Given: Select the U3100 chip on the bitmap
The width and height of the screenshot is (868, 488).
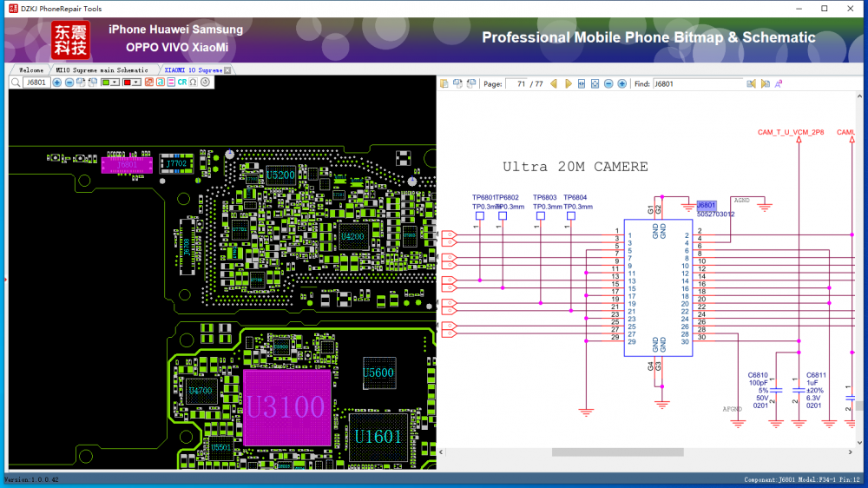Looking at the screenshot, I should [287, 406].
